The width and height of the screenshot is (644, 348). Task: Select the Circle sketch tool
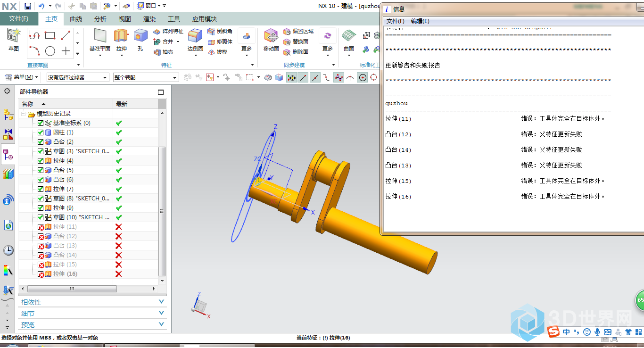(x=50, y=51)
